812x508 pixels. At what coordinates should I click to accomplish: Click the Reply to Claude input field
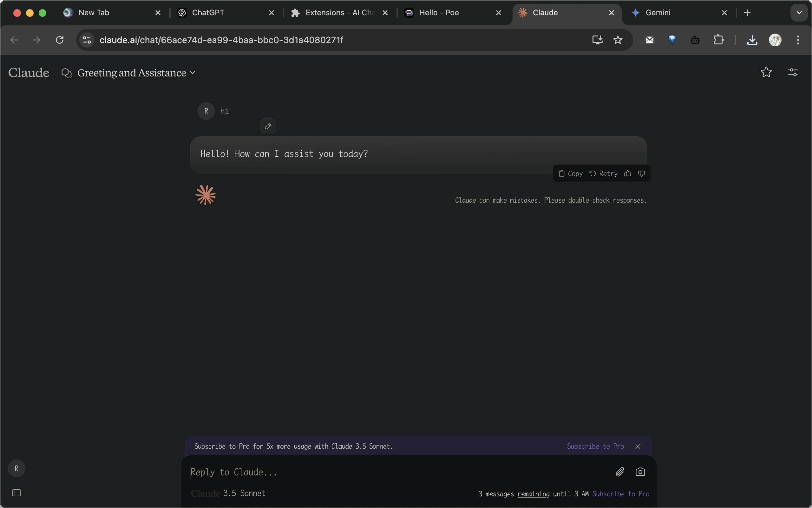[x=396, y=472]
